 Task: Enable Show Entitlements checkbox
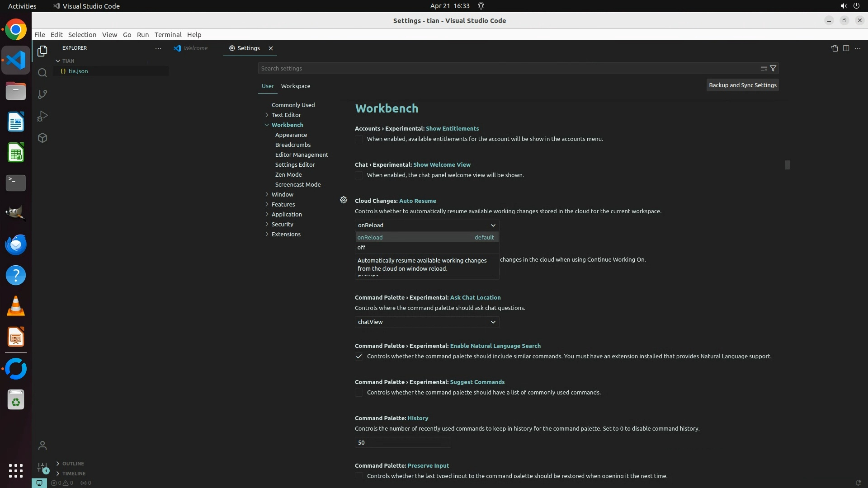point(359,139)
